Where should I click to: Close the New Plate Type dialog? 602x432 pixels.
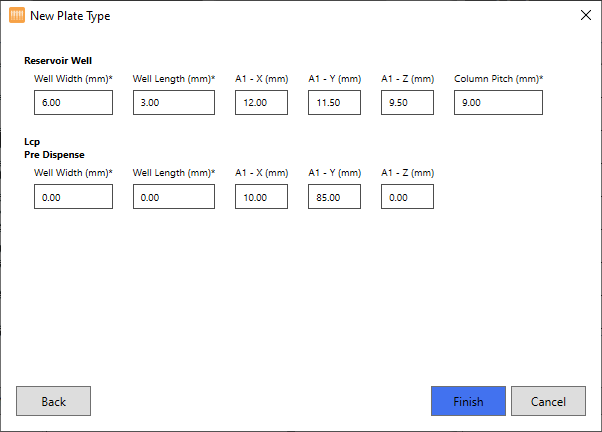586,15
